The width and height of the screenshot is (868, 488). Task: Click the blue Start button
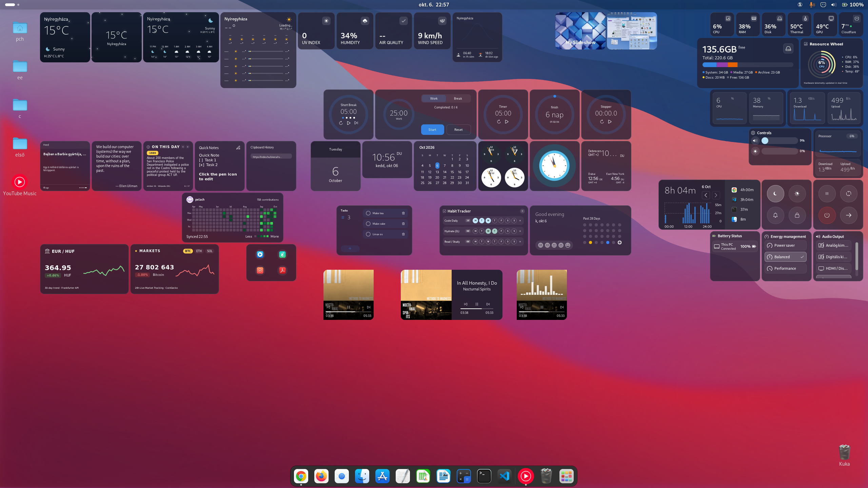coord(432,129)
